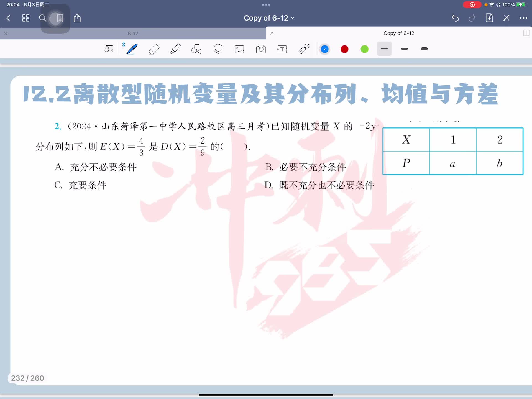Select the Eraser tool
The image size is (532, 399).
(154, 49)
